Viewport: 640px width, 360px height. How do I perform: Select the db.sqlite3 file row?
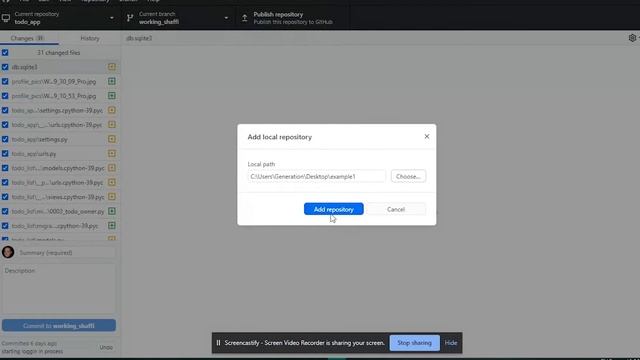point(60,67)
